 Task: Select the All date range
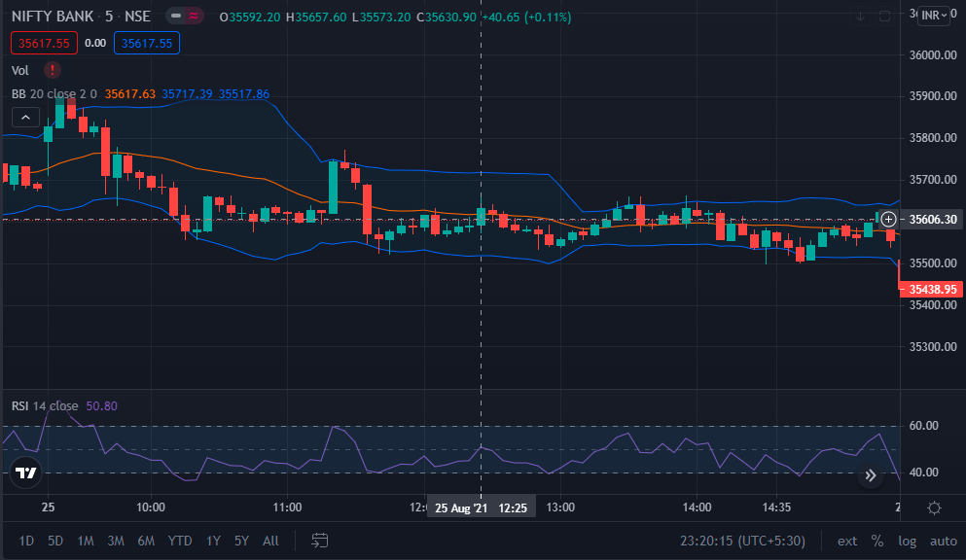coord(270,541)
